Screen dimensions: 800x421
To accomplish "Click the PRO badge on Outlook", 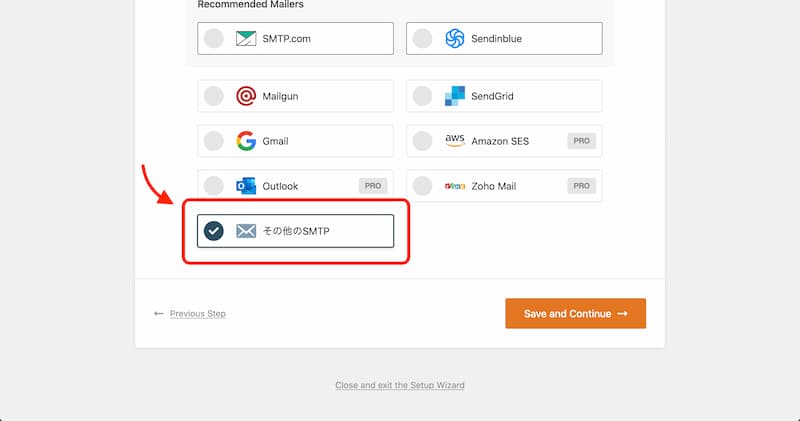I will click(373, 186).
